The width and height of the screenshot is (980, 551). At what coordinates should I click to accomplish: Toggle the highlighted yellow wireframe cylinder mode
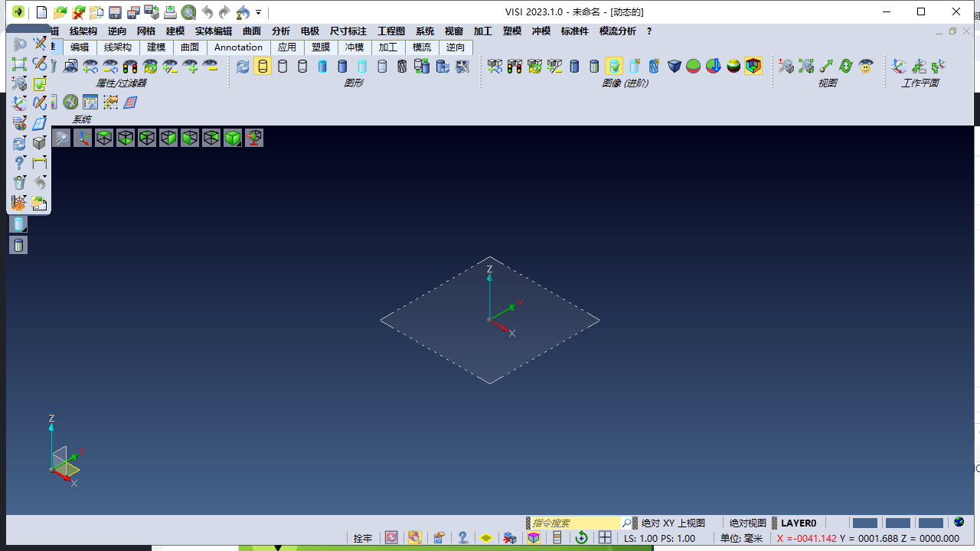[x=263, y=67]
